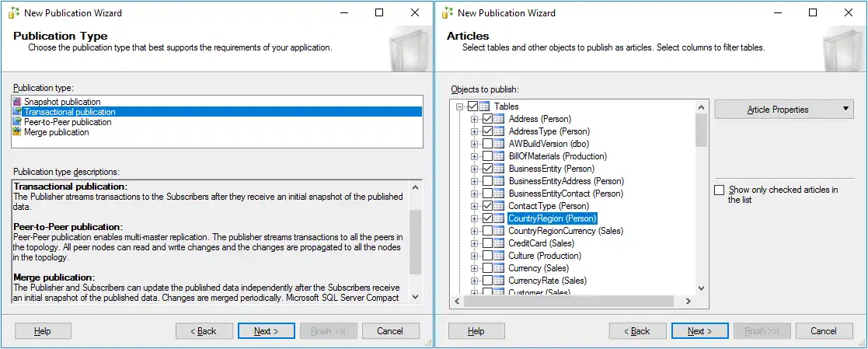Click table icon beside CountryRegionCurrency (Sales)
This screenshot has height=349, width=868.
(x=499, y=230)
